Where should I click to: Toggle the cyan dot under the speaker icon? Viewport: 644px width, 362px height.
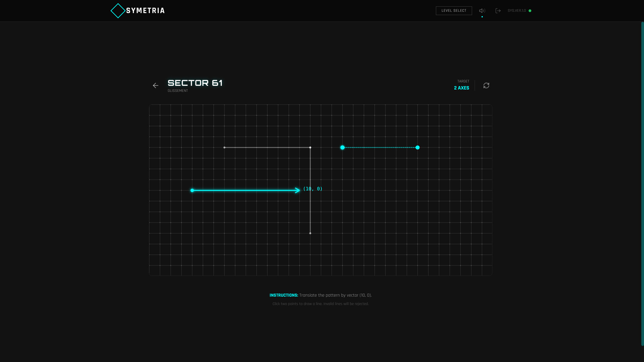point(482,16)
